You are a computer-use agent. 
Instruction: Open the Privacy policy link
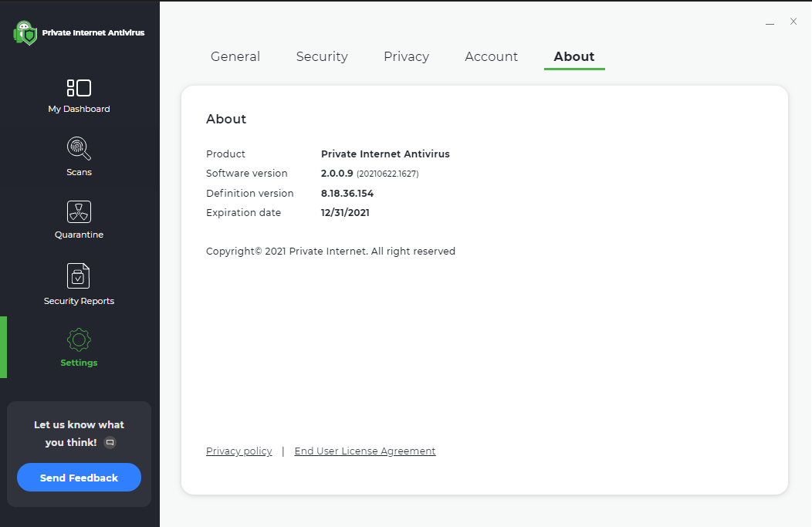239,451
